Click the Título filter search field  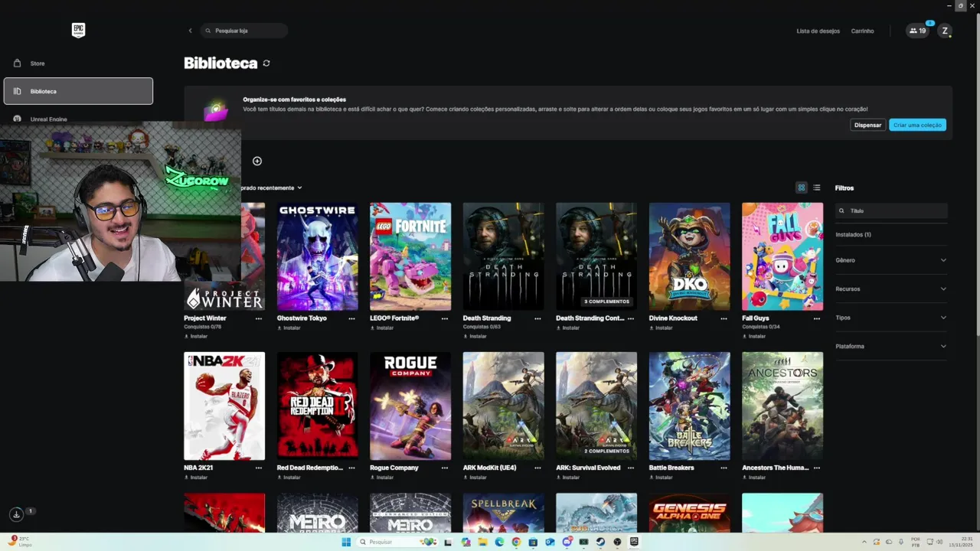891,210
